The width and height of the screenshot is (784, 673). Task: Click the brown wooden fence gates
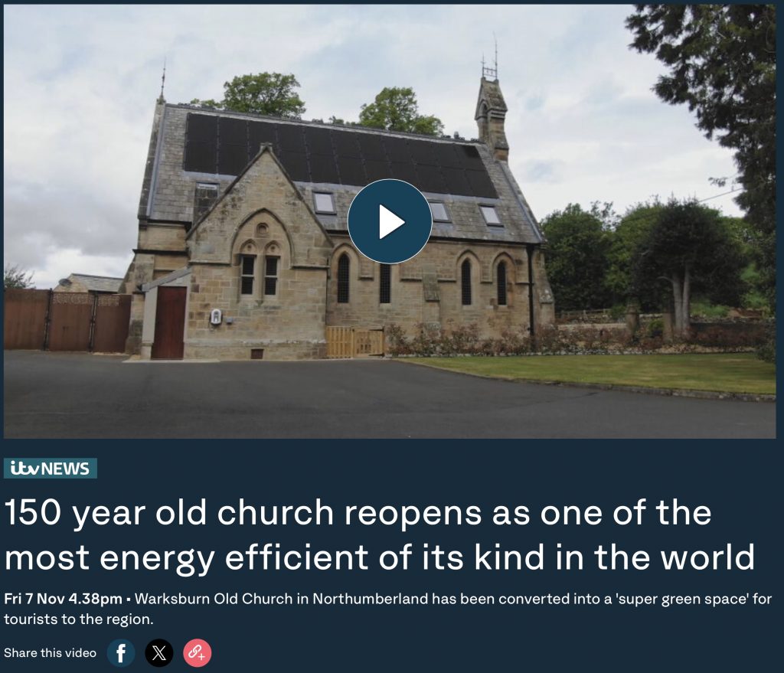coord(67,321)
